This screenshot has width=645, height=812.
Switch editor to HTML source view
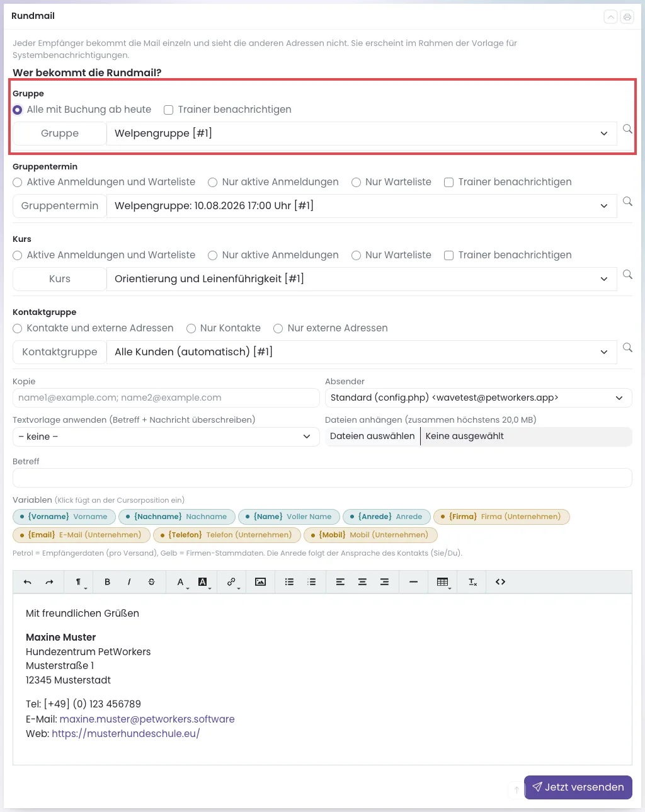(500, 582)
